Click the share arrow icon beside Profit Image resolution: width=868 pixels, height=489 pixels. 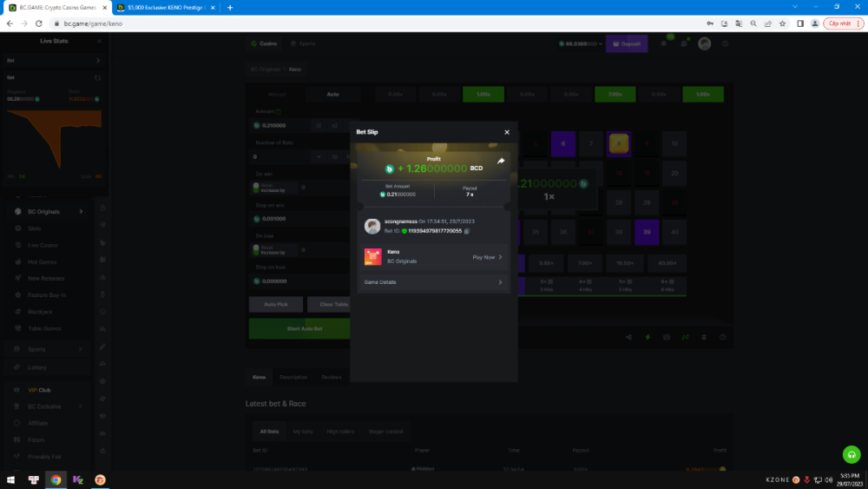pyautogui.click(x=501, y=162)
